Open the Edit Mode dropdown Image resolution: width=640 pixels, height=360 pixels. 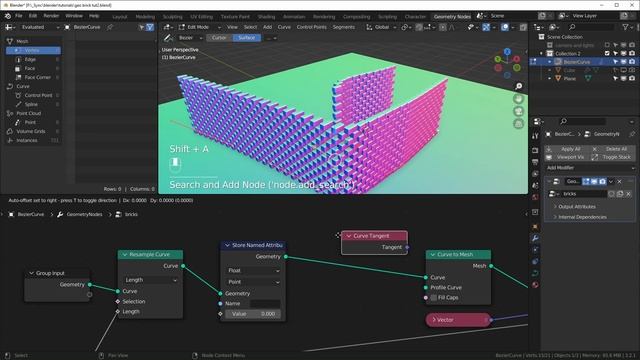pyautogui.click(x=200, y=27)
